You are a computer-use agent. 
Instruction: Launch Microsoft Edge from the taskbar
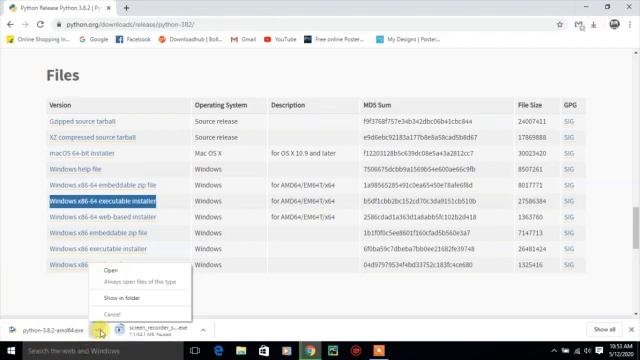[x=218, y=351]
